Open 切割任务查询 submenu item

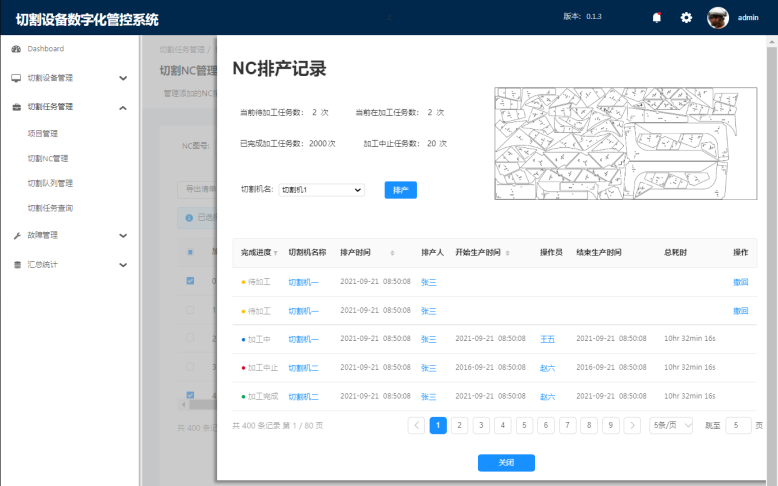pyautogui.click(x=50, y=208)
